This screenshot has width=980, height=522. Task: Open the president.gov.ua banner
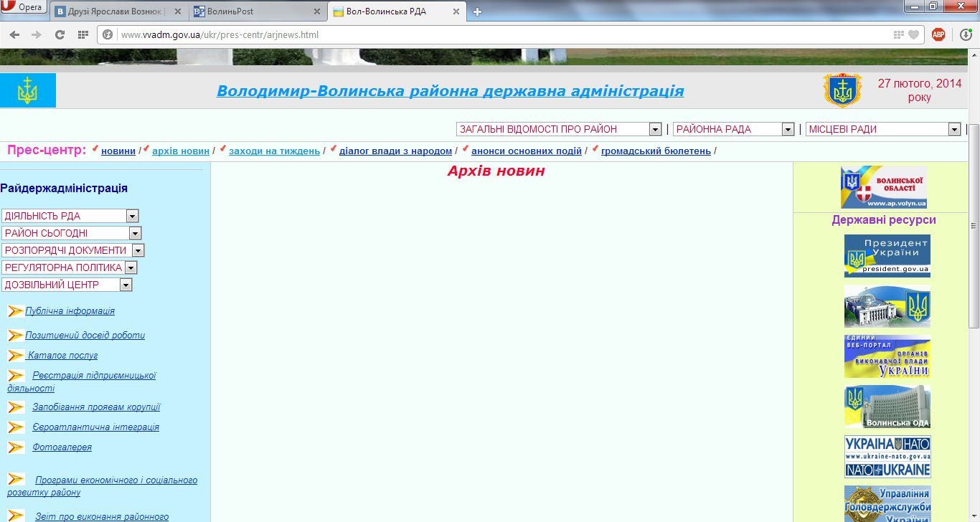887,256
